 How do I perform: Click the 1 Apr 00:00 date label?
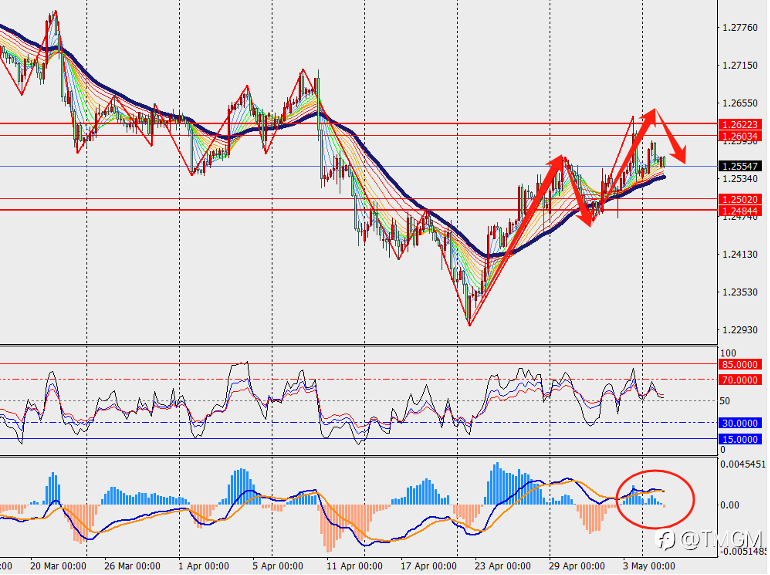click(x=203, y=566)
